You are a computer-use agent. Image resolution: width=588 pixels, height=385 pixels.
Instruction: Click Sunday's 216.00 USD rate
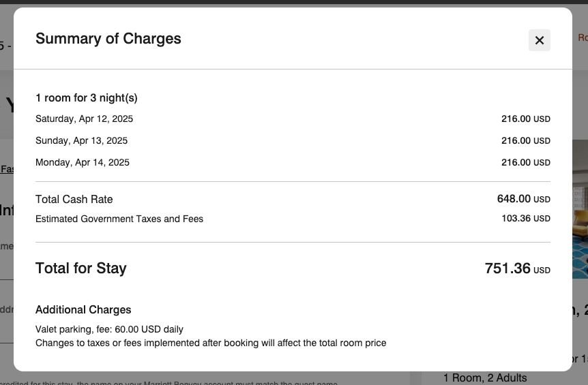point(525,141)
